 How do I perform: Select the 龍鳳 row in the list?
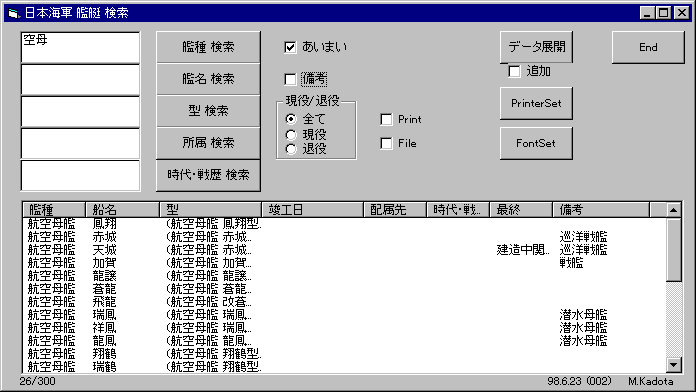pyautogui.click(x=344, y=341)
